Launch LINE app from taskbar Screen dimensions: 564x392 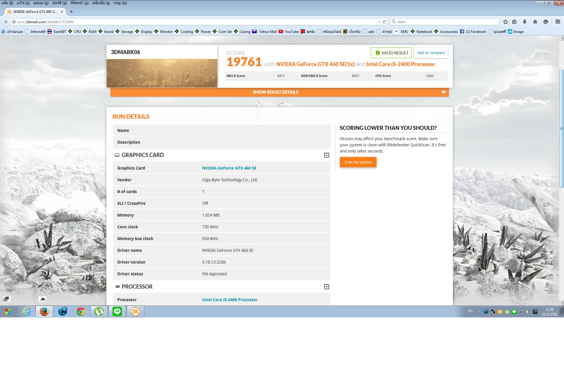117,311
